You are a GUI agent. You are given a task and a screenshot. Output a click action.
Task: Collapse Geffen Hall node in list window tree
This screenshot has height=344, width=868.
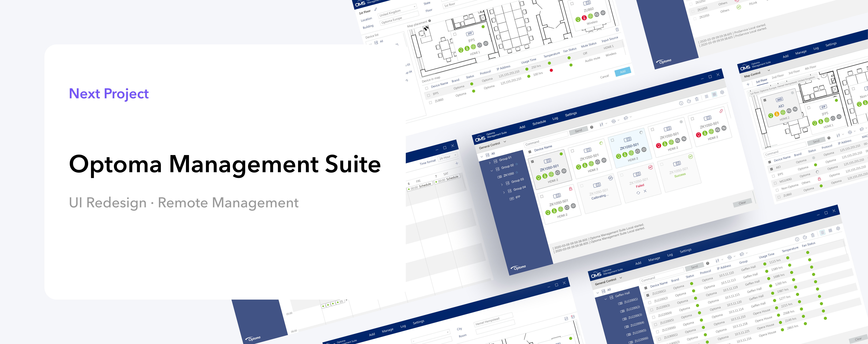coord(606,299)
